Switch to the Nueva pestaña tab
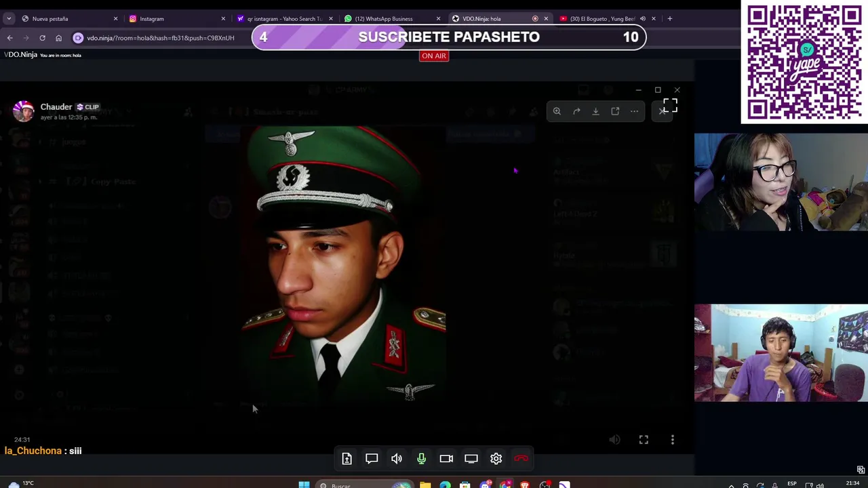The height and width of the screenshot is (488, 868). pyautogui.click(x=68, y=19)
